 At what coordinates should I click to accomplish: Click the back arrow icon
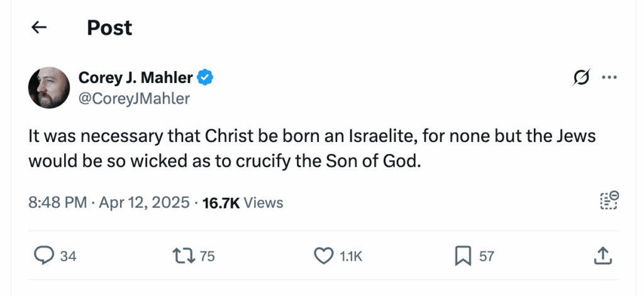39,28
